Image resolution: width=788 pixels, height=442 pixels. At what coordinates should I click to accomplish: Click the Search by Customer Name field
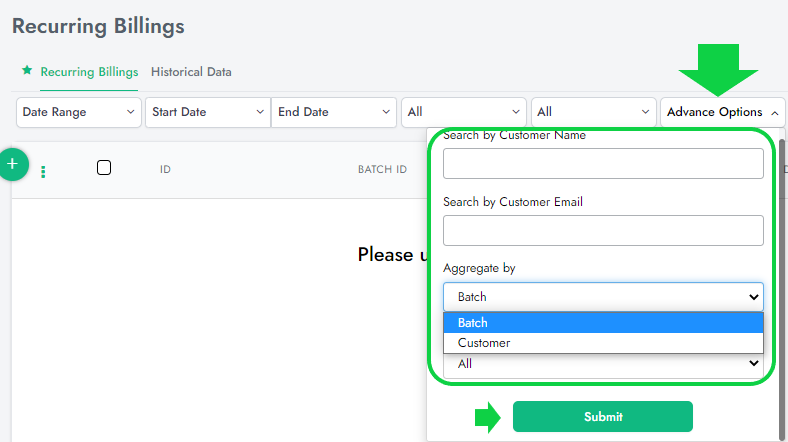603,163
